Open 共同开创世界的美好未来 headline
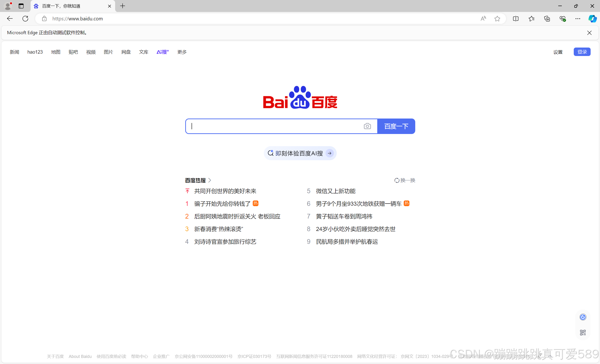 [x=225, y=191]
